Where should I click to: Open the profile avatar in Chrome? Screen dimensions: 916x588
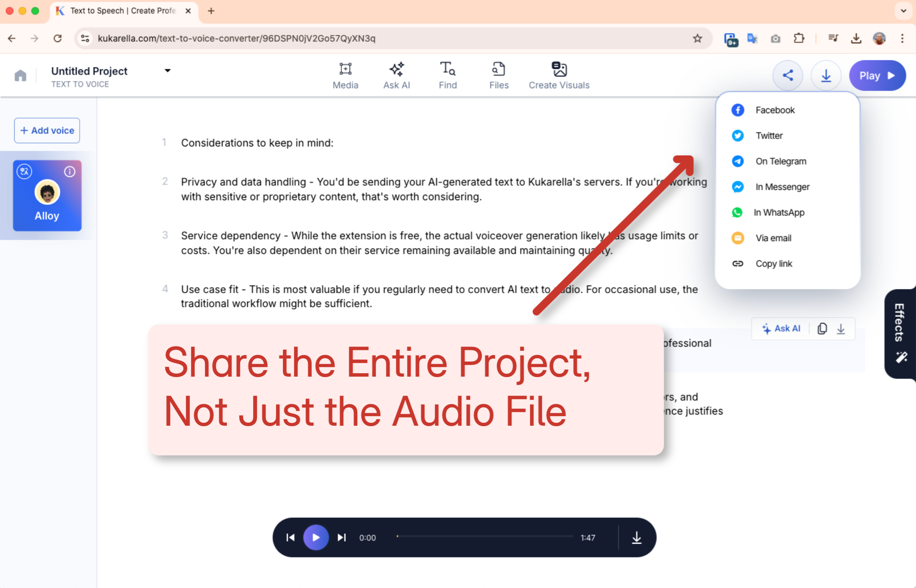click(x=879, y=38)
